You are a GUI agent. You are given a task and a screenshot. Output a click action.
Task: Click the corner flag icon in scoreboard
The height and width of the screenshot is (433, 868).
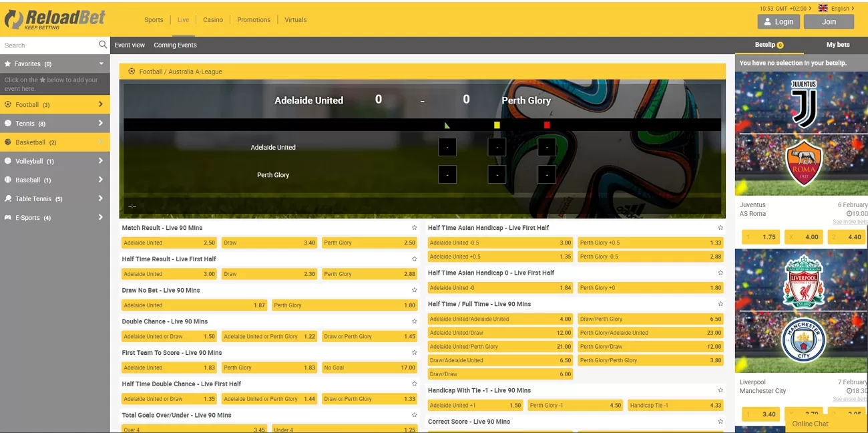(x=447, y=125)
